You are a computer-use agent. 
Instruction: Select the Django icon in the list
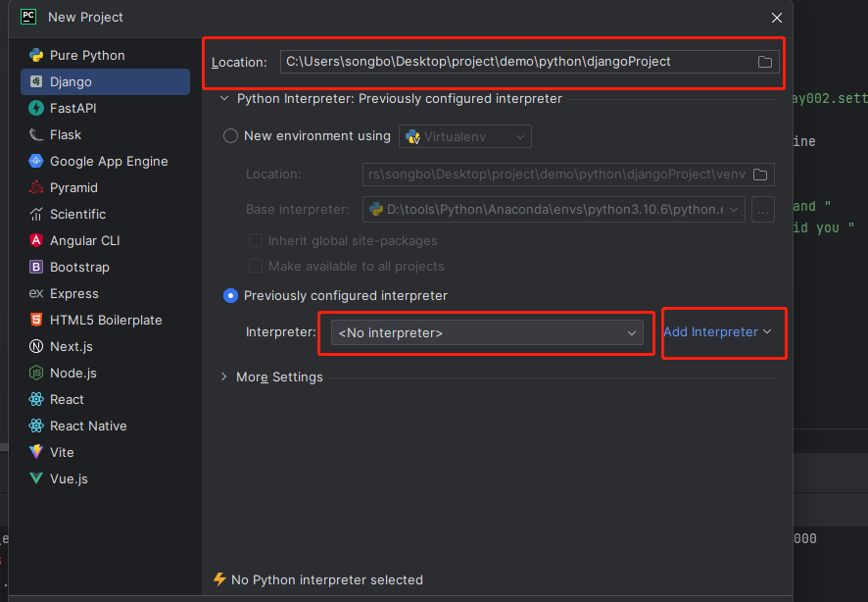tap(36, 82)
